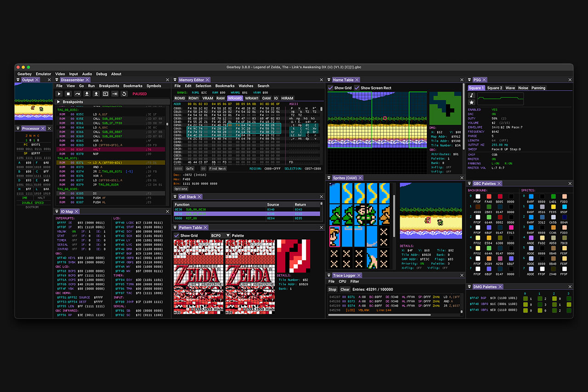Close the DMG Palettes tab
This screenshot has width=588, height=392.
click(x=500, y=287)
